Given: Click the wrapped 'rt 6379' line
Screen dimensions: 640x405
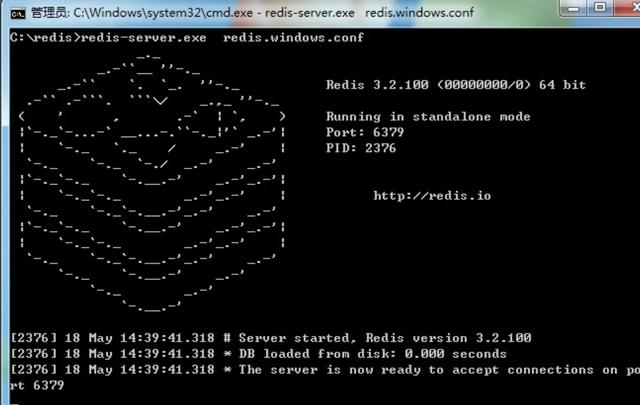Looking at the screenshot, I should coord(37,385).
